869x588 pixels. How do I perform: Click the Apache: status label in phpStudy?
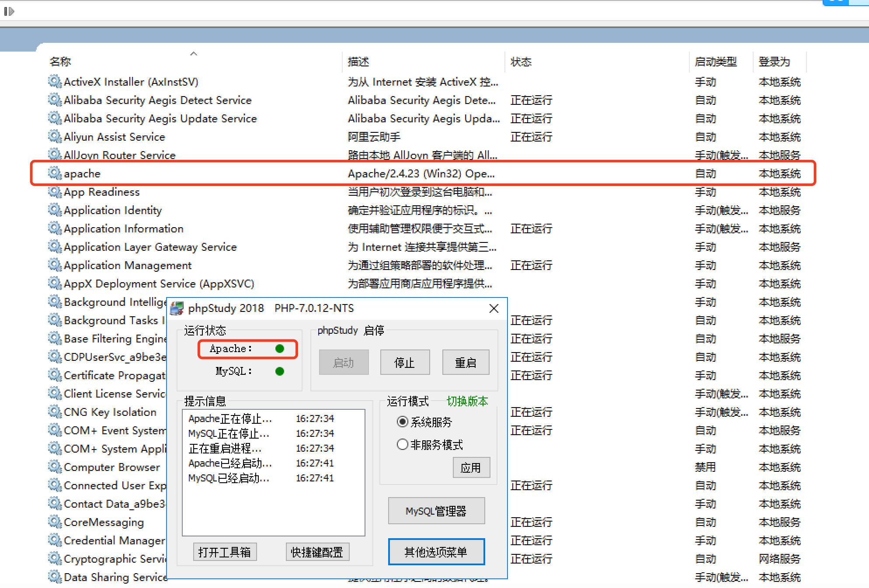[231, 349]
